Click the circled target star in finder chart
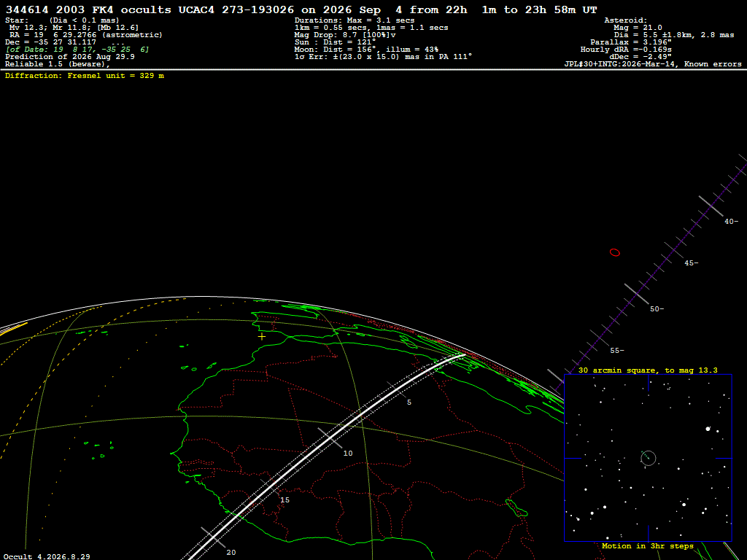Viewport: 747px width, 560px height. [649, 458]
